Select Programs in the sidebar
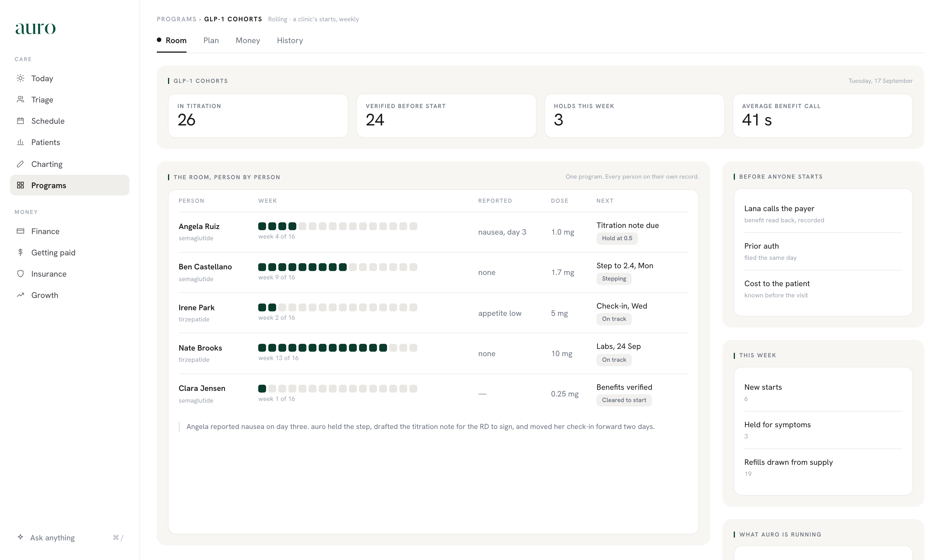The image size is (941, 560). click(69, 185)
